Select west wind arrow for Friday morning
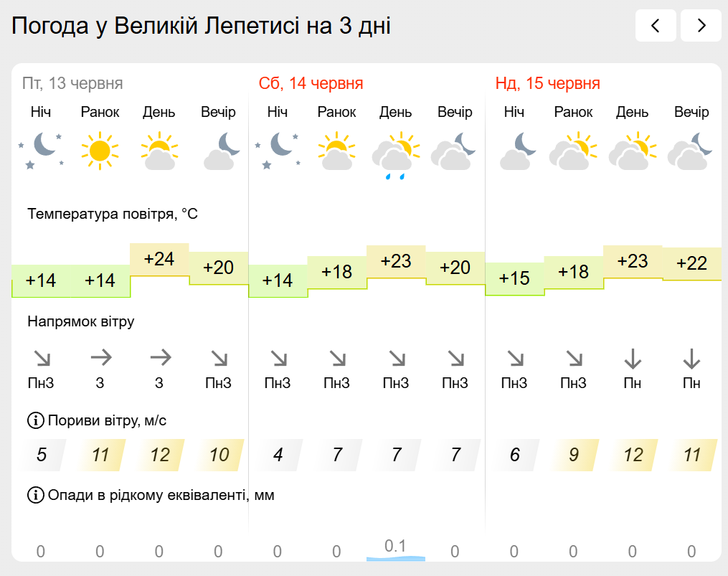 click(101, 358)
